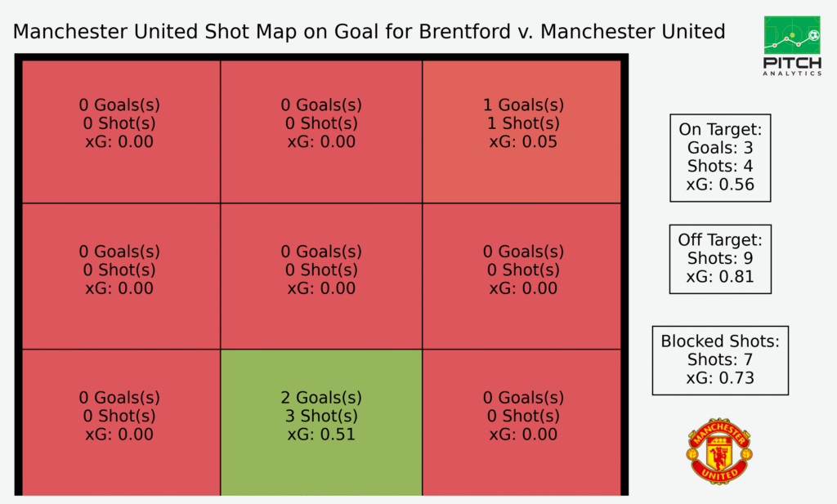Viewport: 837px width, 504px height.
Task: Click the center goal zone cell
Action: click(321, 276)
